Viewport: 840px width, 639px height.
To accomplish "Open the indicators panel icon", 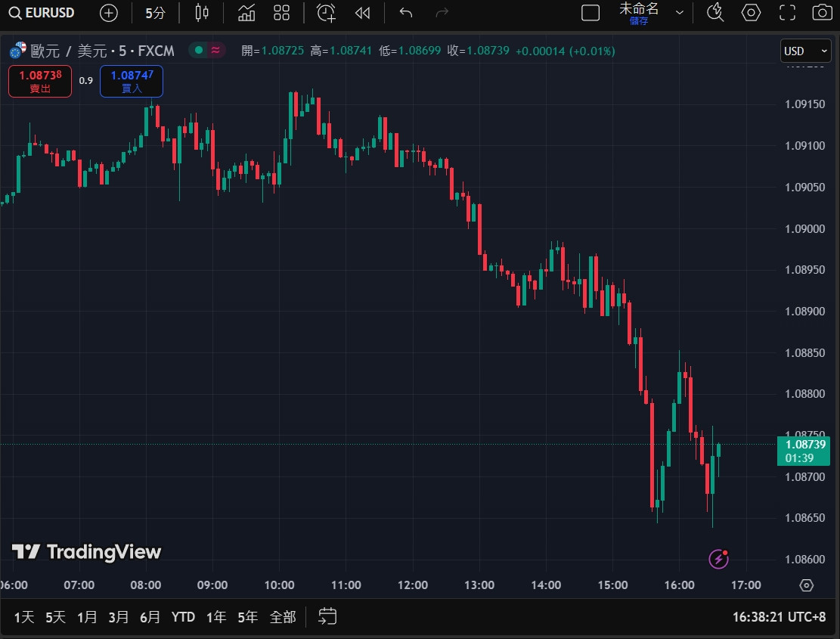I will pyautogui.click(x=246, y=13).
